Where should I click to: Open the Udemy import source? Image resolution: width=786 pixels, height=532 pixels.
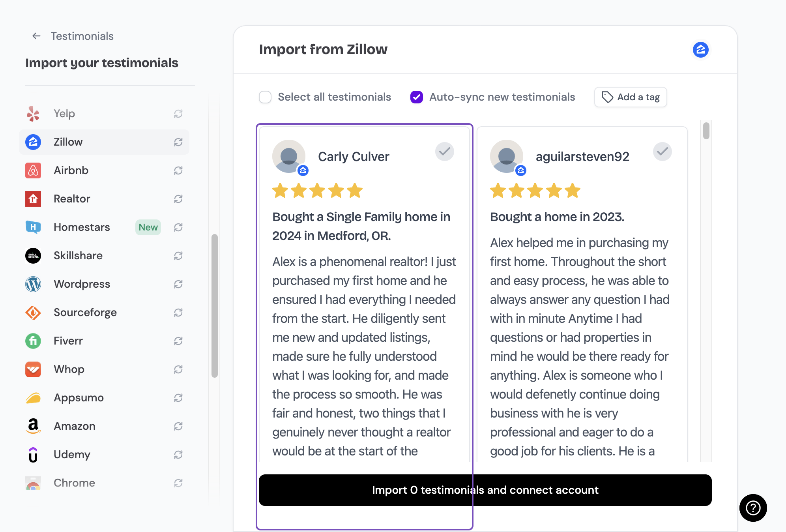104,455
